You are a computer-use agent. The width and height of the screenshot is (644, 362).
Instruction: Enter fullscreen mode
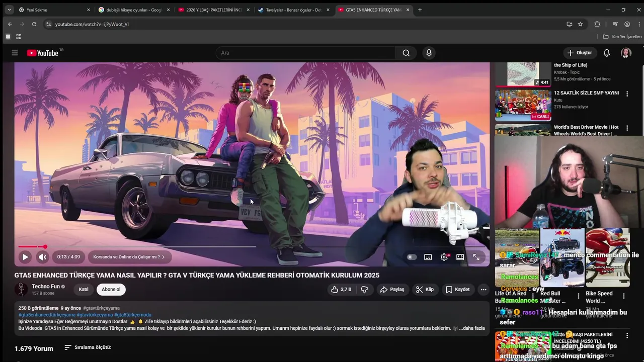[x=476, y=257]
